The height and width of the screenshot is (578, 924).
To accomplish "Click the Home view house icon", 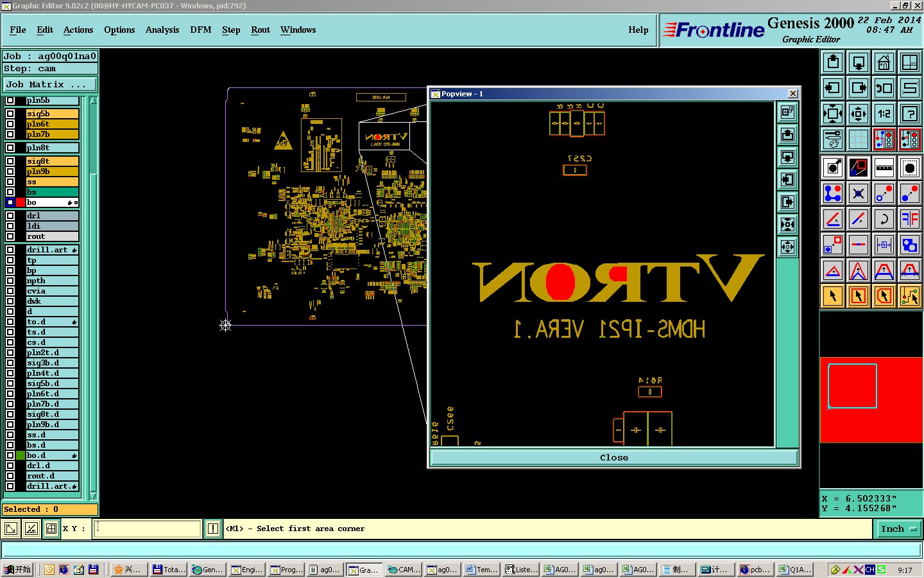I will (x=884, y=62).
